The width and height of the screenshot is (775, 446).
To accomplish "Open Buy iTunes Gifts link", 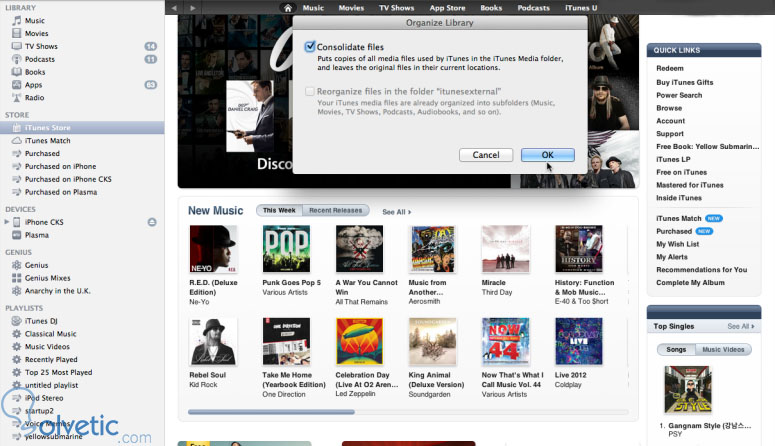I will 685,82.
